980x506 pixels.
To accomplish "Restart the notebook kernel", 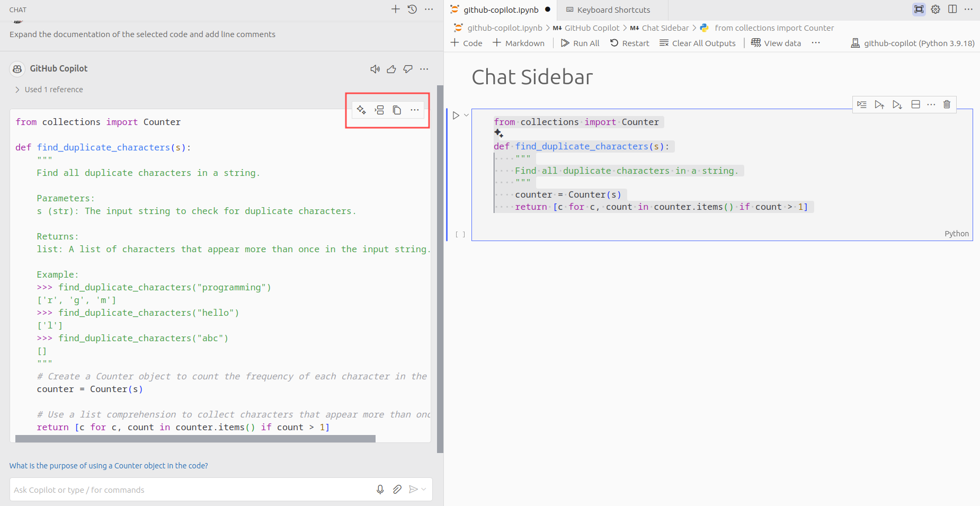I will coord(629,43).
